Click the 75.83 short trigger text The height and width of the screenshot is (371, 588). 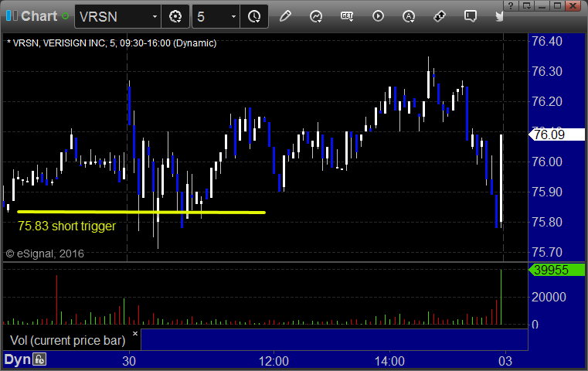(66, 226)
